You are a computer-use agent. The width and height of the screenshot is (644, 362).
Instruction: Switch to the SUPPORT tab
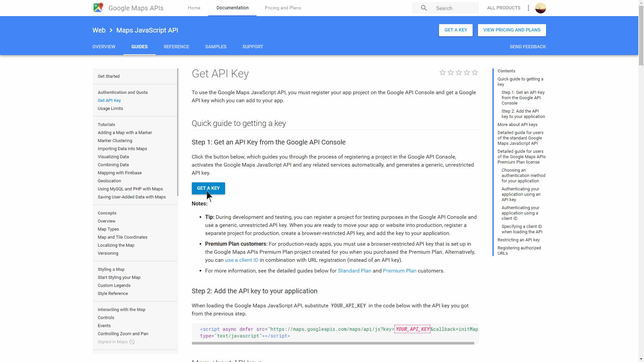[x=253, y=47]
